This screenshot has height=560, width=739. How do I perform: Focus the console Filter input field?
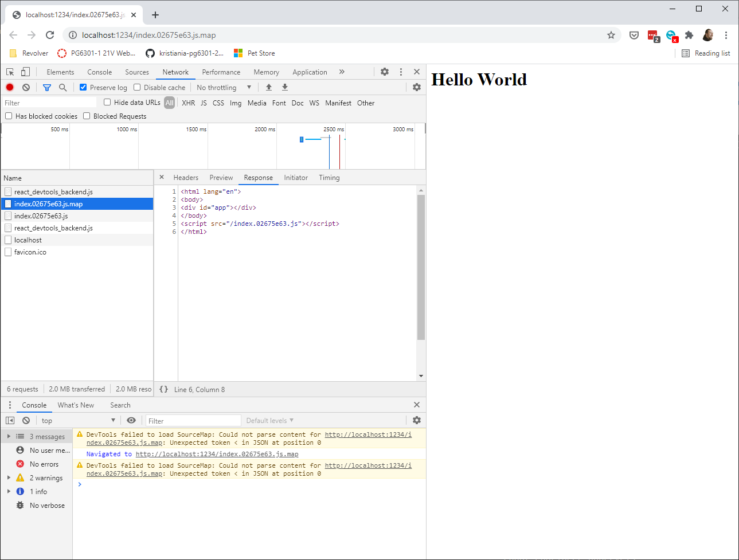(193, 420)
